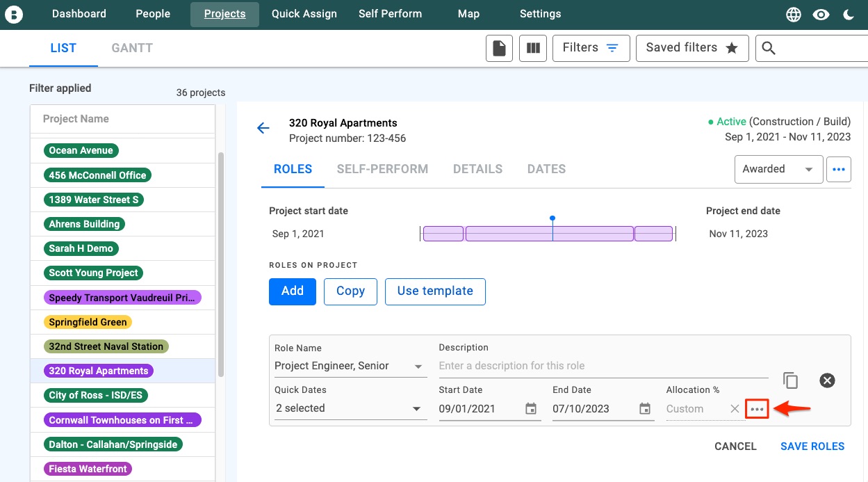Open the Role Name dropdown
Image resolution: width=868 pixels, height=482 pixels.
pos(350,366)
